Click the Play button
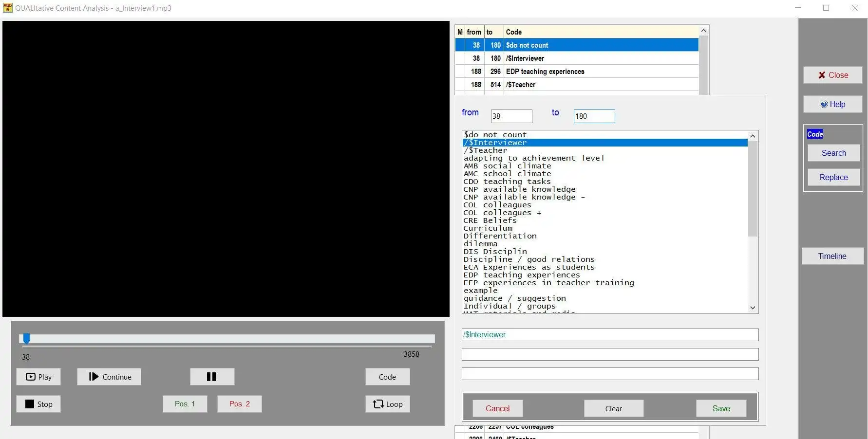Viewport: 868px width, 439px height. pyautogui.click(x=38, y=377)
